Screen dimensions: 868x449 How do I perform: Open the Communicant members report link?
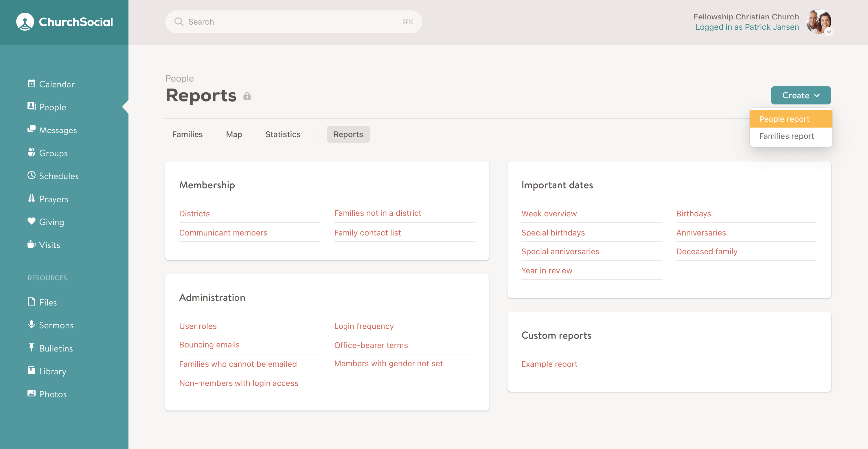point(223,233)
